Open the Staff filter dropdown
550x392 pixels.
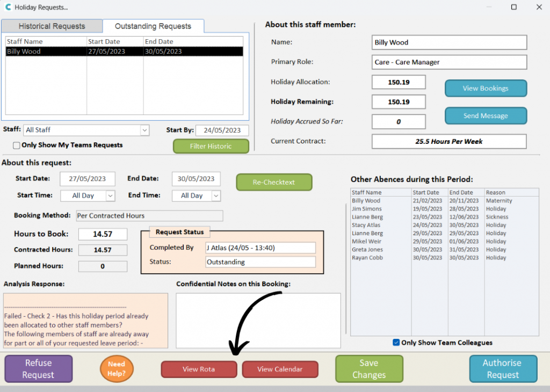tap(144, 130)
